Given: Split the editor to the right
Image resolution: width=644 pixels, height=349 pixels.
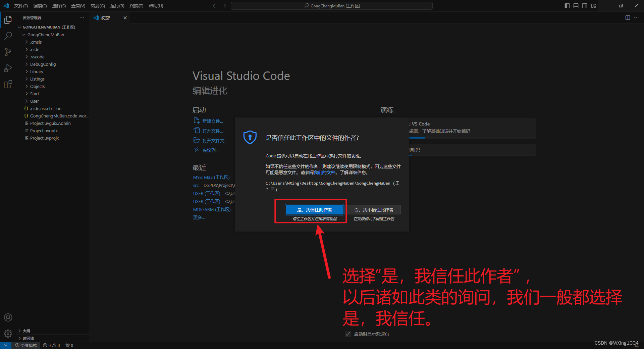Looking at the screenshot, I should (628, 18).
